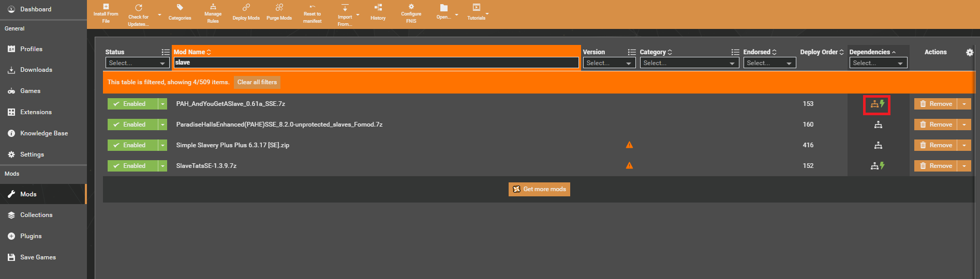Screen dimensions: 980x279
Task: Expand Remove actions menu for PAH_AndYouGetASlave
Action: [964, 104]
